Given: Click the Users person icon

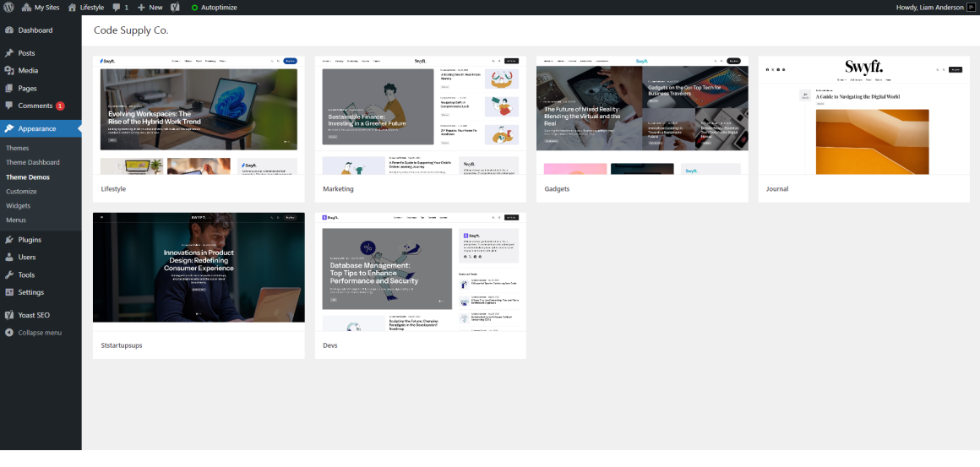Looking at the screenshot, I should point(9,257).
